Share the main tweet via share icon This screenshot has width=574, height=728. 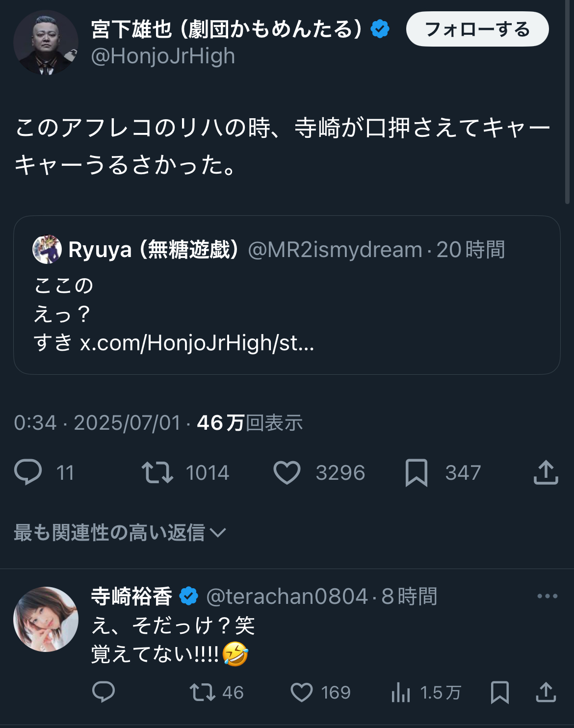(546, 472)
